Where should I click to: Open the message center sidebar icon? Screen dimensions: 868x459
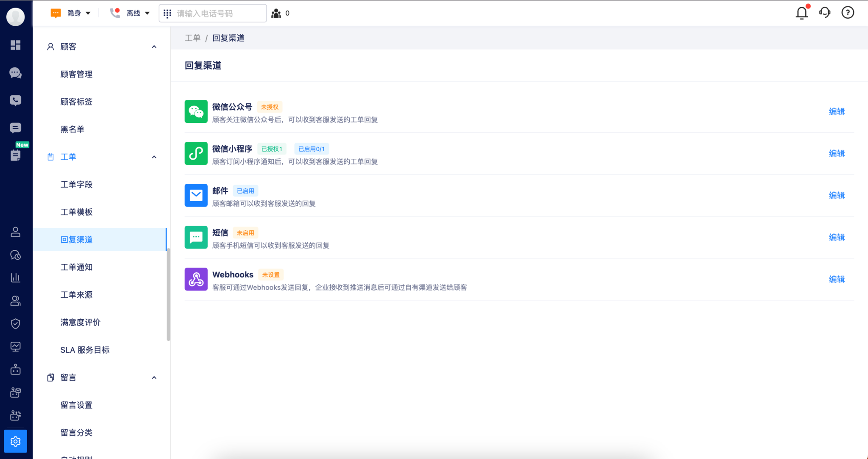pyautogui.click(x=16, y=128)
